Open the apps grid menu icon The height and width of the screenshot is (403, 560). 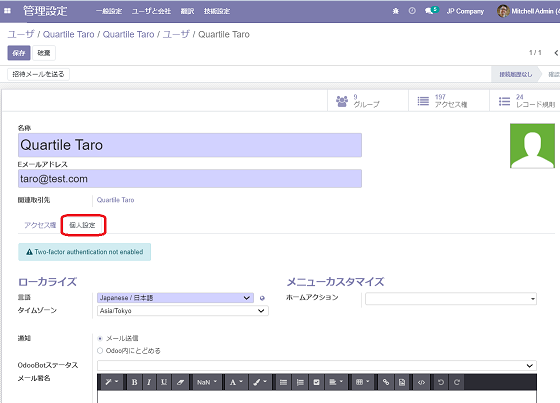[x=7, y=11]
